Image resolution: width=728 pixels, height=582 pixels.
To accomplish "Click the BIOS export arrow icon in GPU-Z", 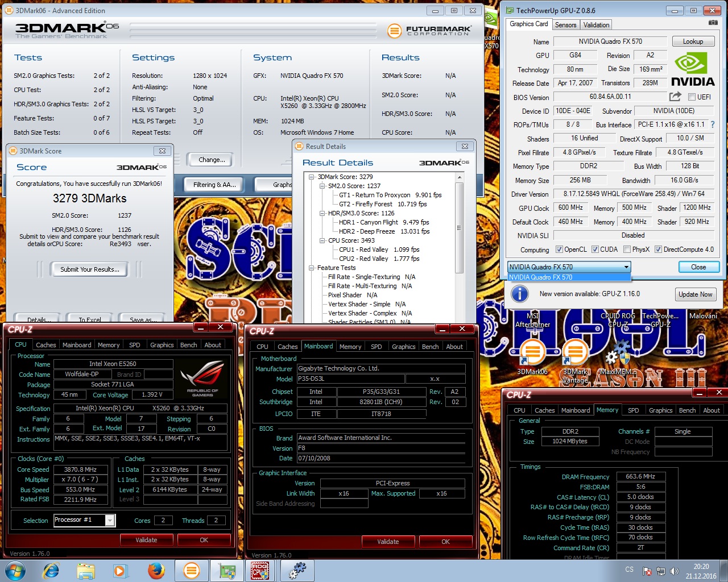I will [x=675, y=97].
